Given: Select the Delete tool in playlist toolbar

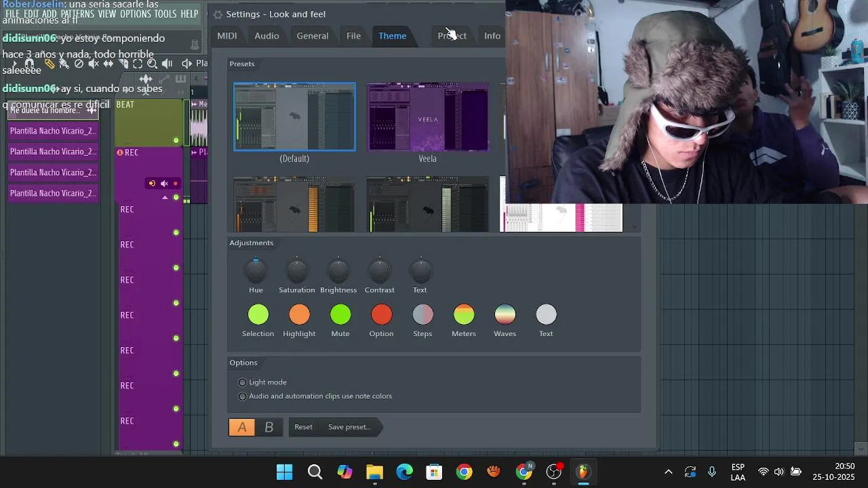Looking at the screenshot, I should point(79,64).
